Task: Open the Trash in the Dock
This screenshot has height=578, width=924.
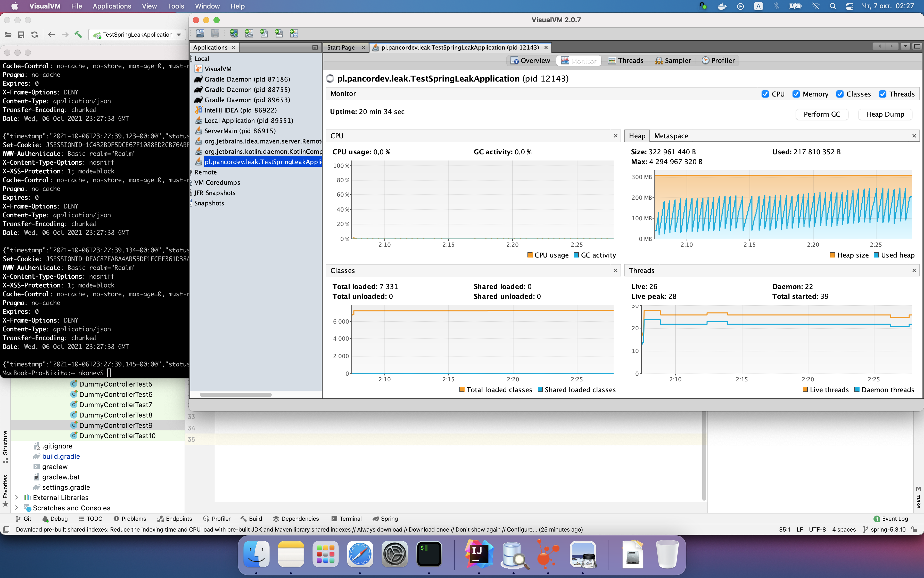Action: (667, 554)
